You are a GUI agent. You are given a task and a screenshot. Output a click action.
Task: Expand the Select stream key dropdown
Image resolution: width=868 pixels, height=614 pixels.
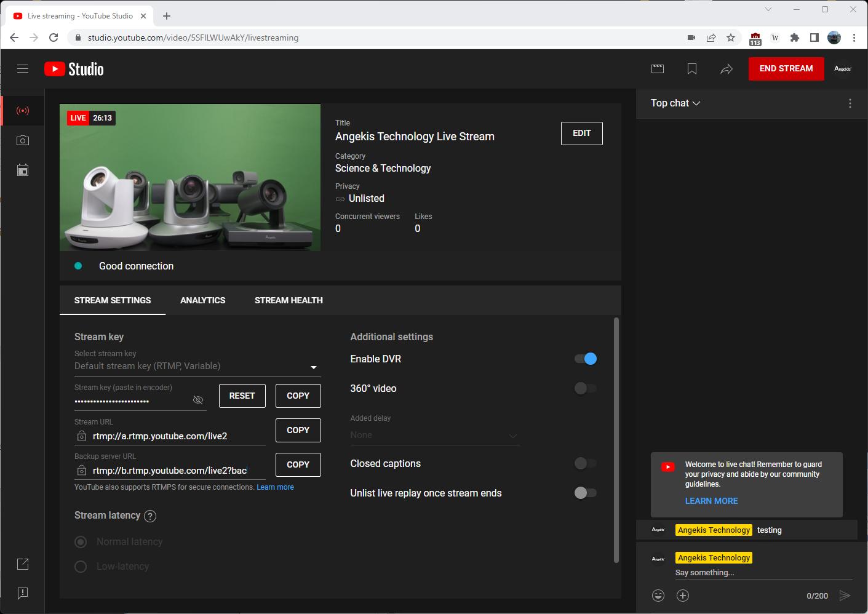pyautogui.click(x=314, y=366)
